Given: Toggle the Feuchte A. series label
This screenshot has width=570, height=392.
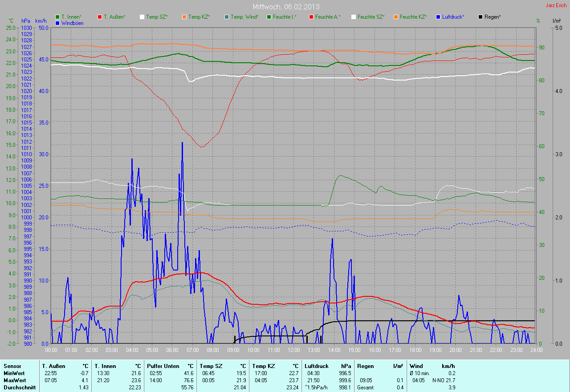Looking at the screenshot, I should click(327, 17).
